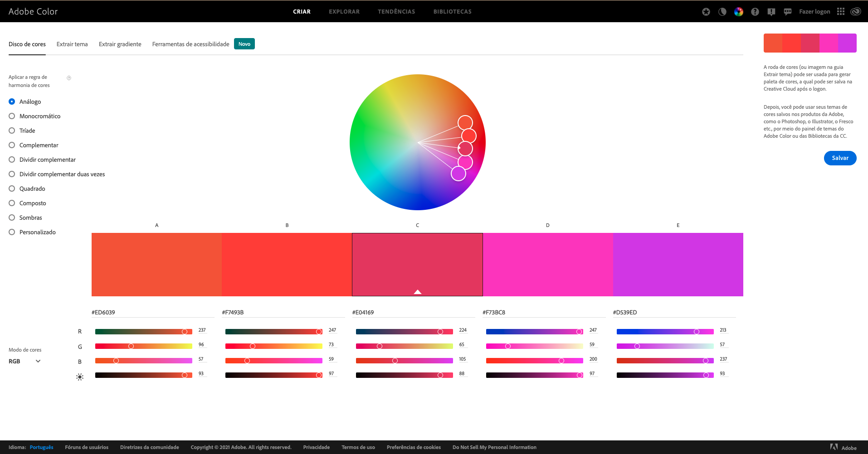Image resolution: width=868 pixels, height=454 pixels.
Task: Click the Creative Cloud logo icon
Action: 856,11
